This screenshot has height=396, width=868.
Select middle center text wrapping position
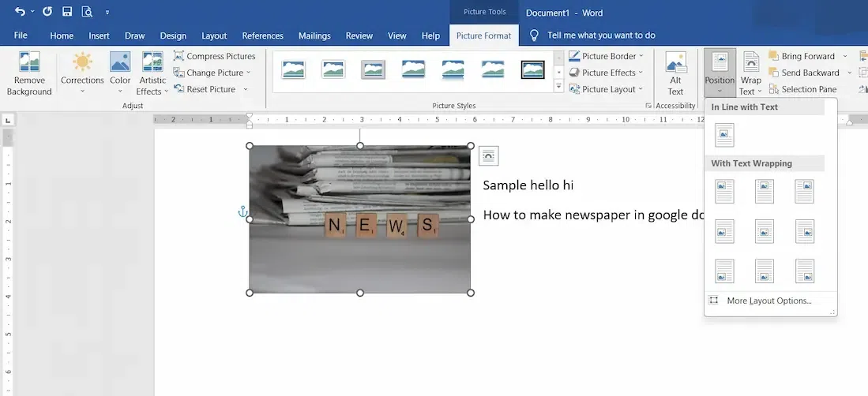764,231
